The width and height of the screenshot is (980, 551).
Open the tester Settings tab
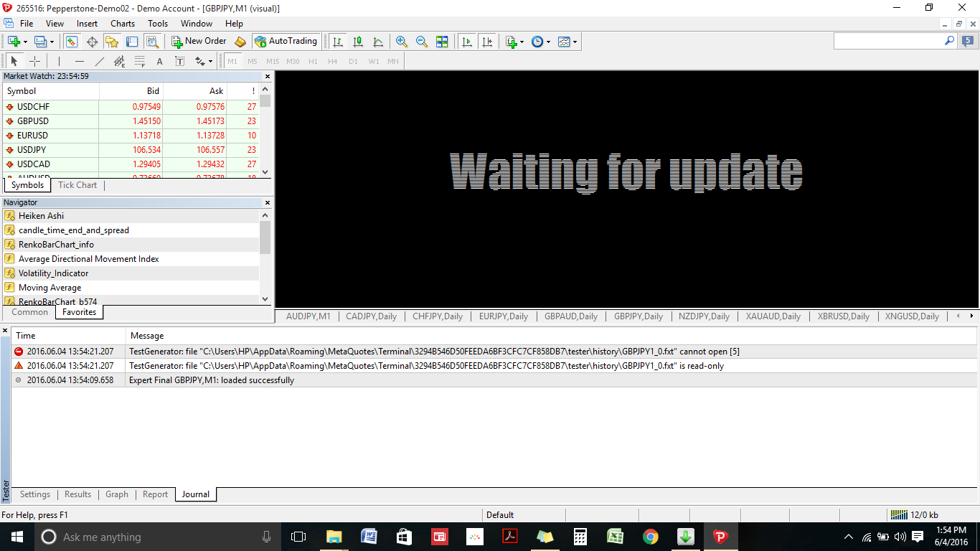[x=35, y=494]
